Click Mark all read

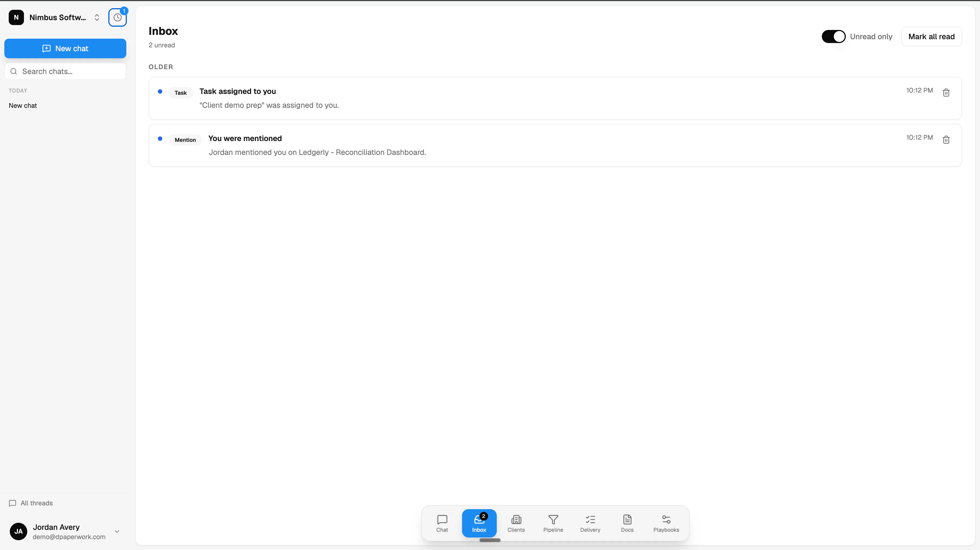coord(931,36)
